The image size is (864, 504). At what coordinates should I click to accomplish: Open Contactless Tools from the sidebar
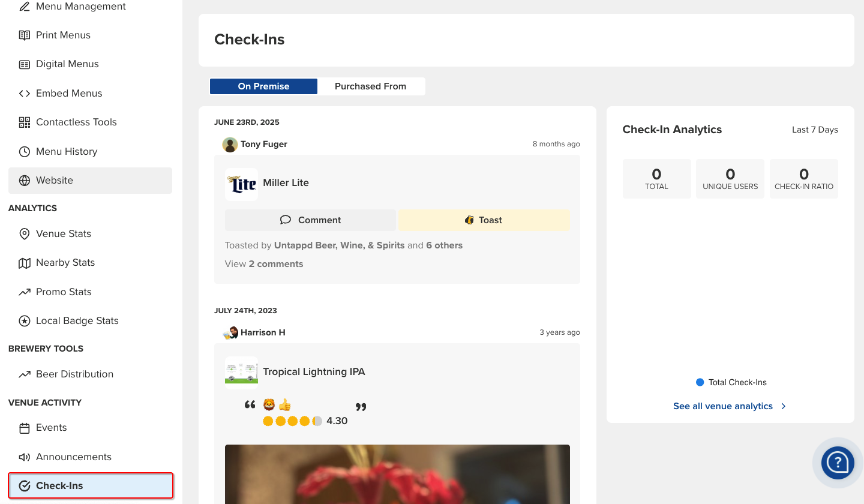(x=76, y=122)
